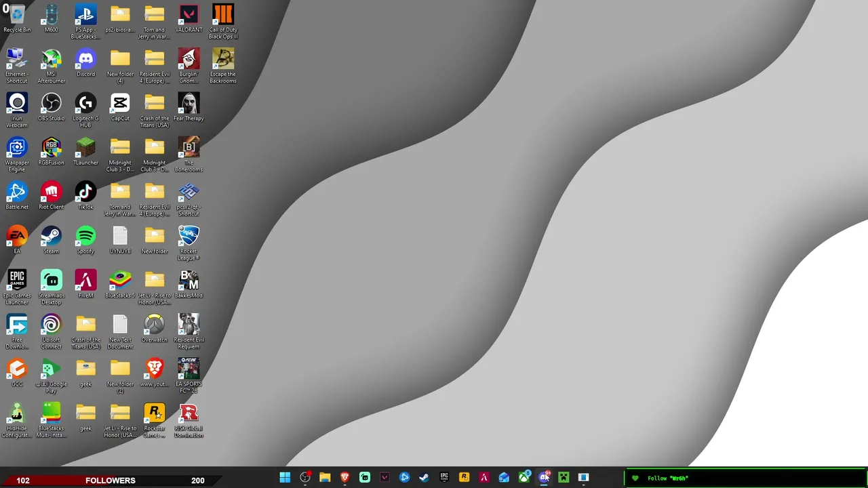Launch RGBFusion
Viewport: 868px width, 488px height.
pos(52,152)
